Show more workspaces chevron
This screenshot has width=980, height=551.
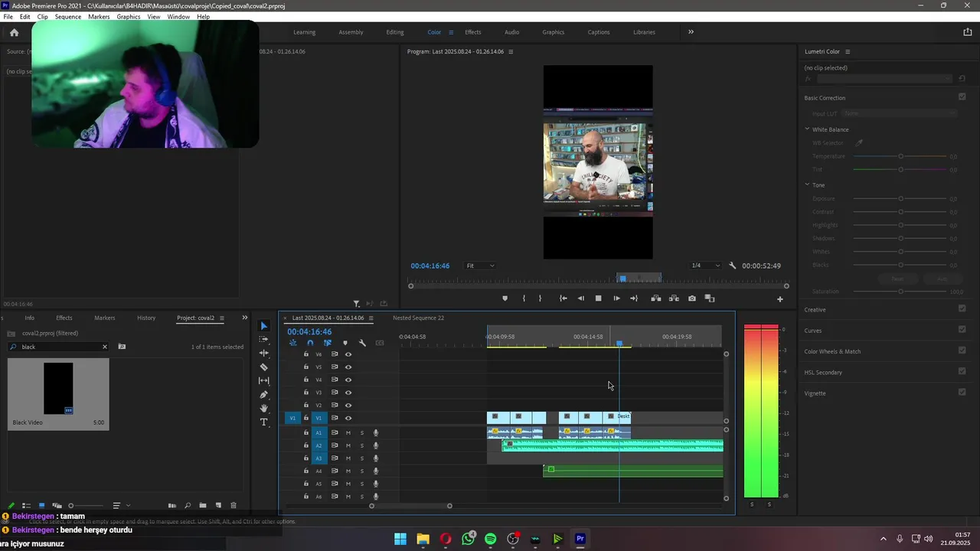[x=691, y=32]
